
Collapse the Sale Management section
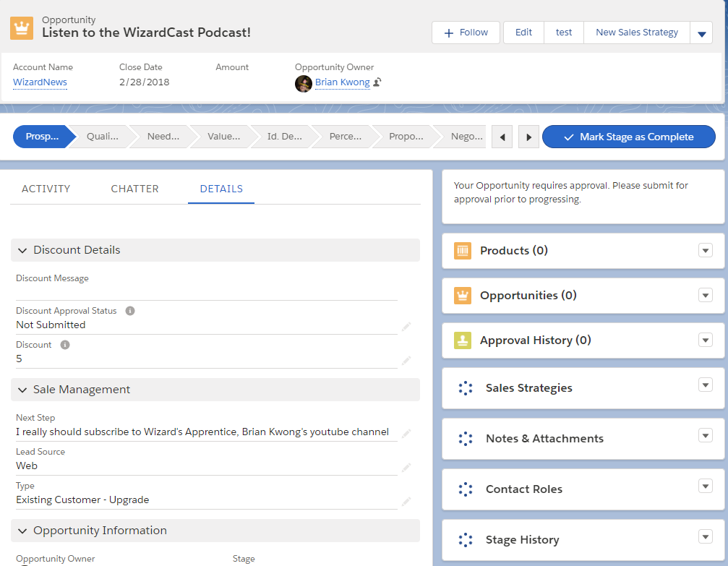coord(22,389)
